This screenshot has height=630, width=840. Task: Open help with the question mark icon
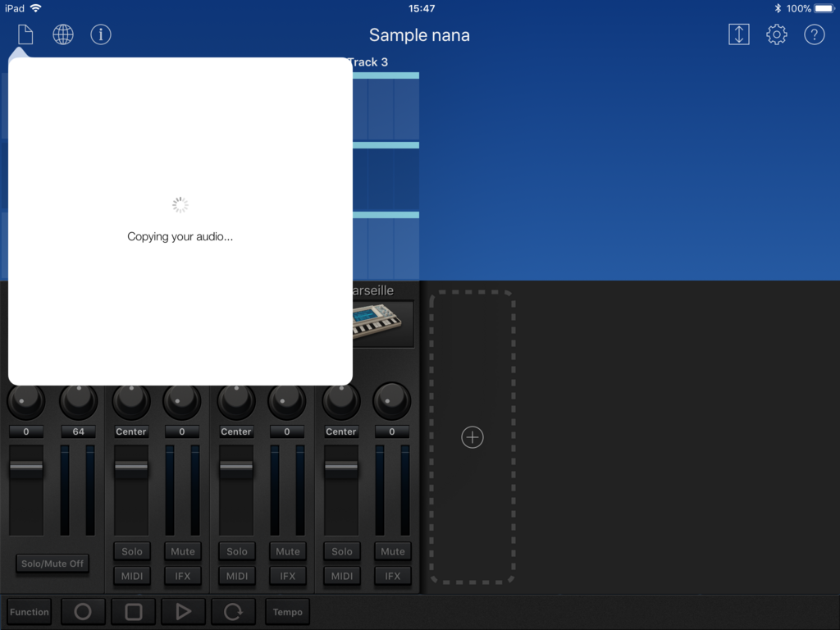click(814, 34)
